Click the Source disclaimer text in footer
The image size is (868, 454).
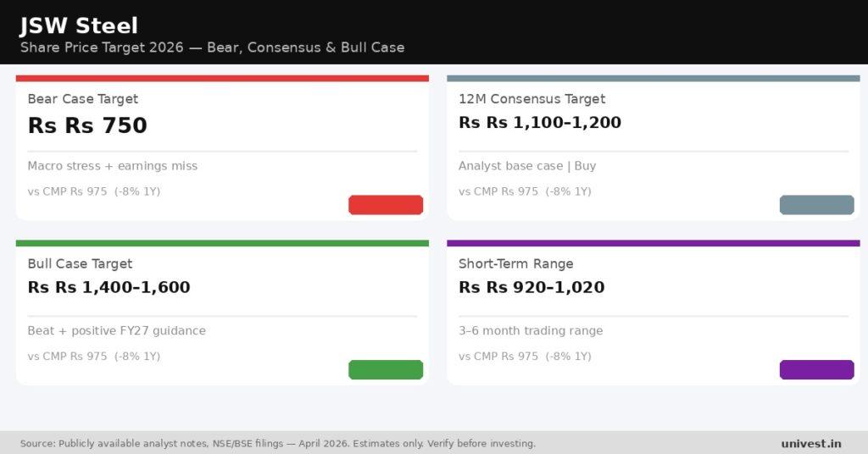coord(278,444)
